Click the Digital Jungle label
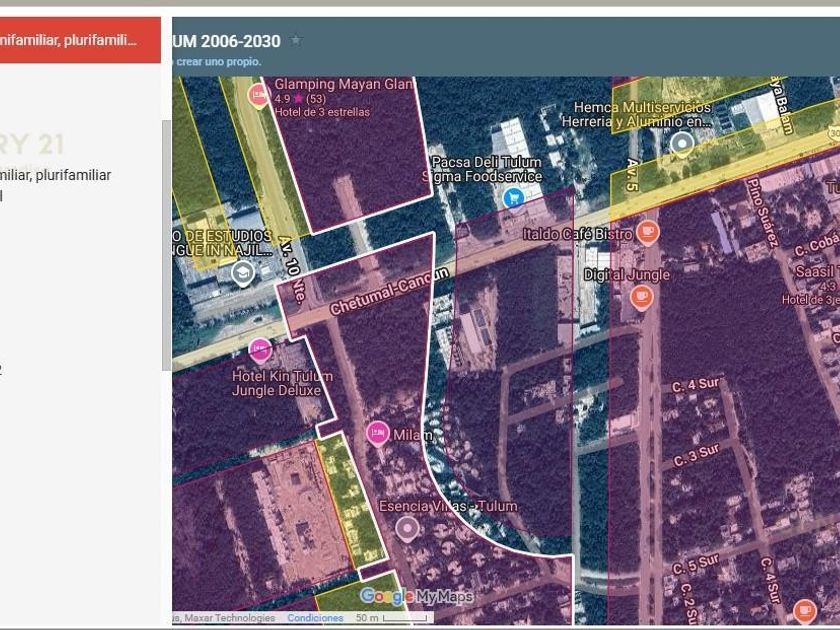840x630 pixels. [x=626, y=275]
